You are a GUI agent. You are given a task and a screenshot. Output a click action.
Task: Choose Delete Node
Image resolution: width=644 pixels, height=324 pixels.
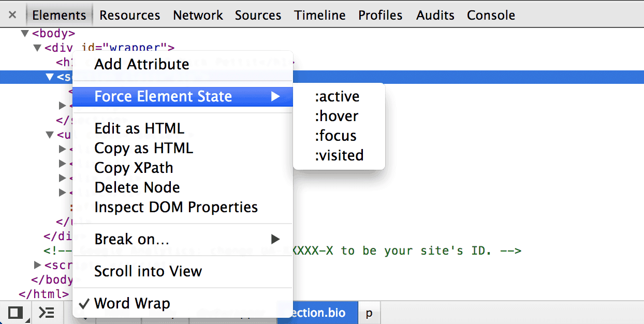pos(137,187)
